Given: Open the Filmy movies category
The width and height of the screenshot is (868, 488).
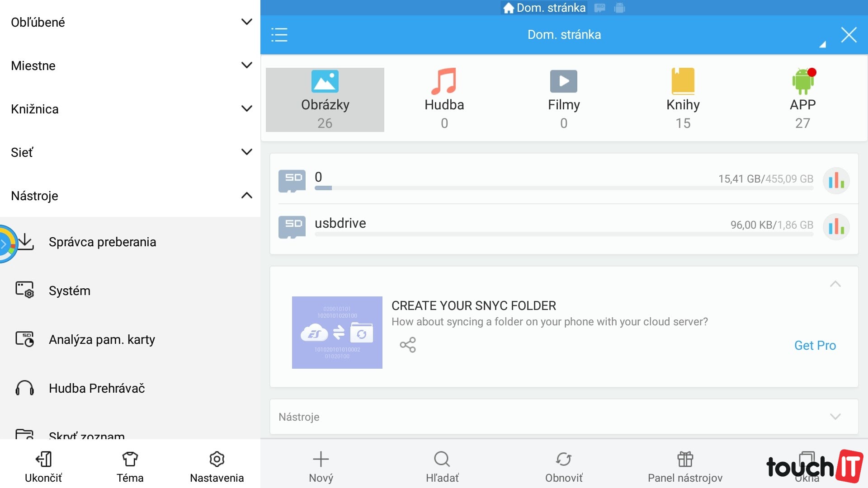Looking at the screenshot, I should tap(563, 99).
